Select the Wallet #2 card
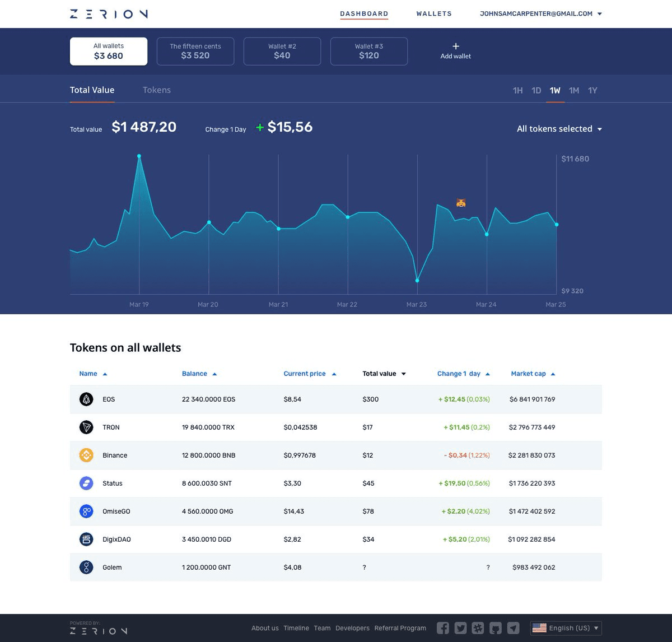The width and height of the screenshot is (672, 642). tap(282, 52)
